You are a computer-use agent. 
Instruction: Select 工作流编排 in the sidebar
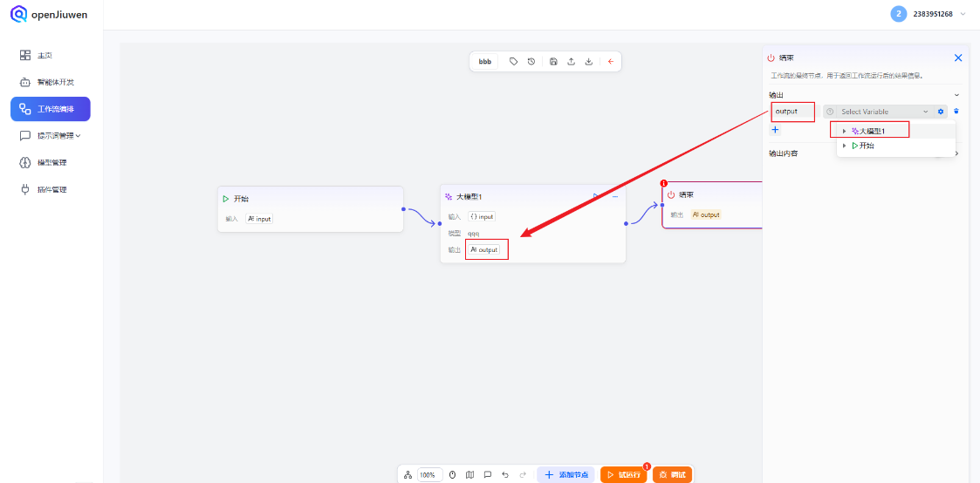[50, 109]
